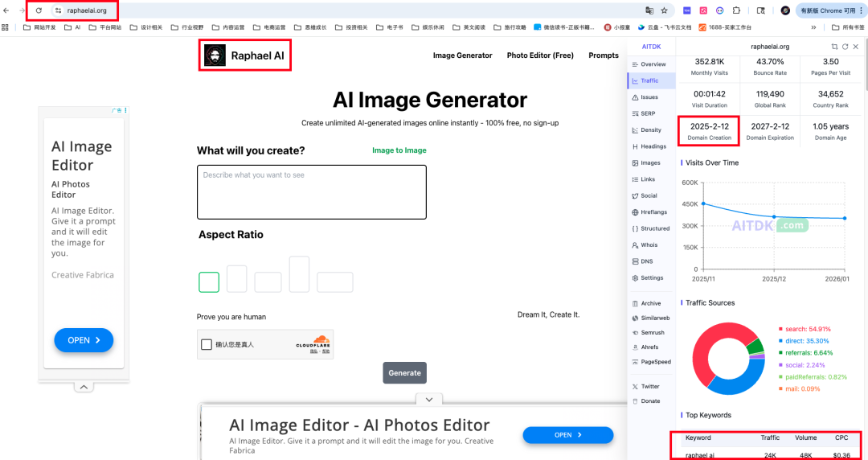Image resolution: width=868 pixels, height=460 pixels.
Task: Open Links in the AITDK sidebar
Action: 652,179
